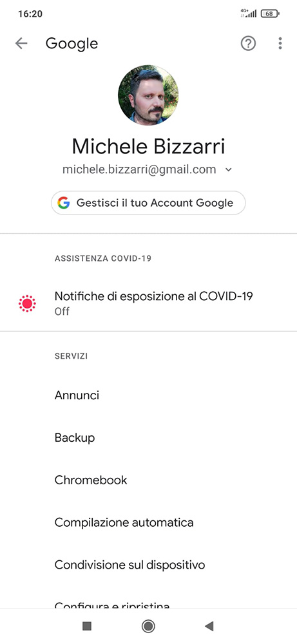
Task: Tap the email address michele.bizzarri@gmail.com
Action: 139,169
